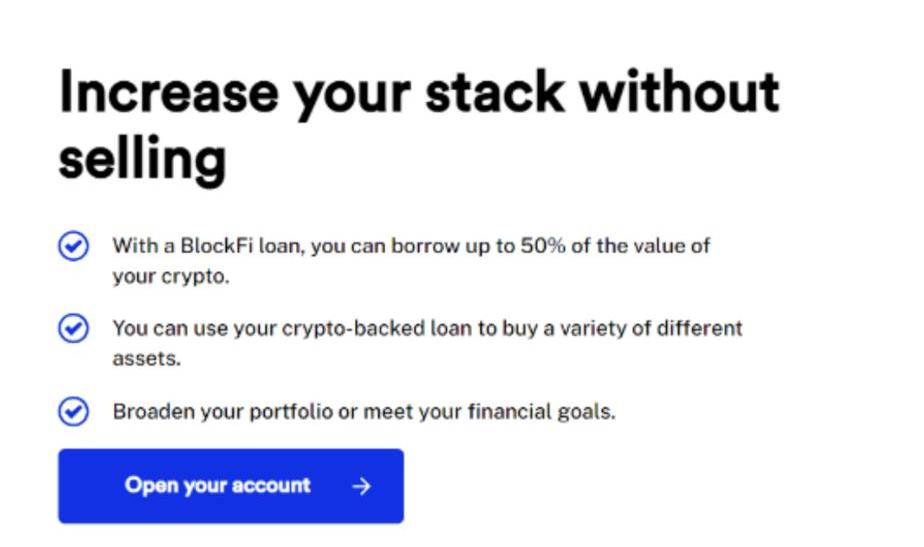Click the 'Open your account' label text
Viewport: 924px width, 547px height.
pyautogui.click(x=217, y=486)
